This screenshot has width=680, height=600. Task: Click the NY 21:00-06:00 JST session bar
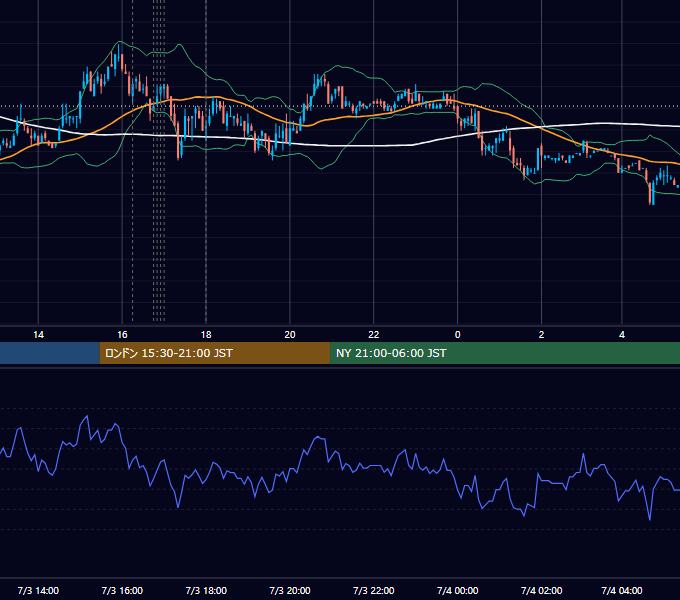pyautogui.click(x=505, y=353)
